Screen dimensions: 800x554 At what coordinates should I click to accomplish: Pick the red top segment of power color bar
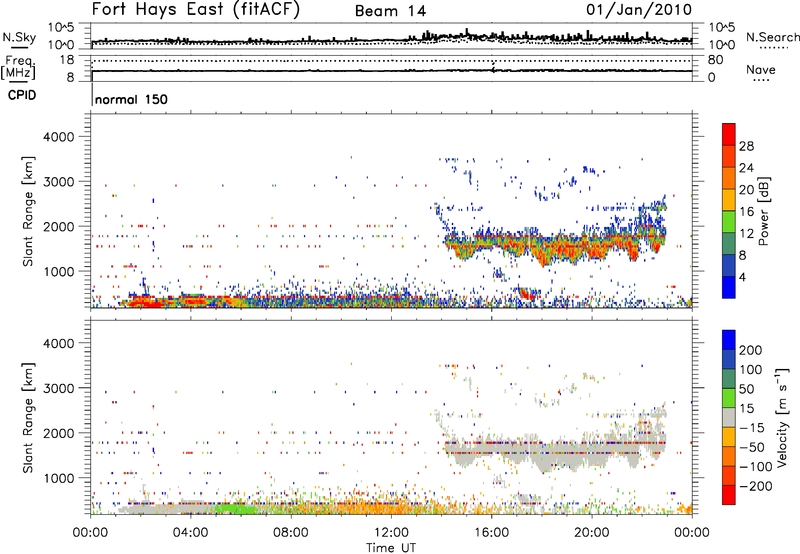point(729,134)
